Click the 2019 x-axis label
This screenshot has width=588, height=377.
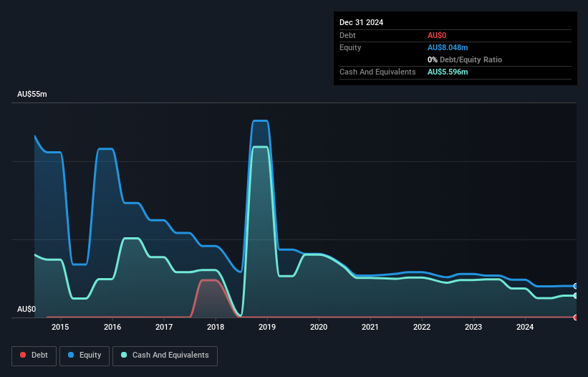click(267, 327)
